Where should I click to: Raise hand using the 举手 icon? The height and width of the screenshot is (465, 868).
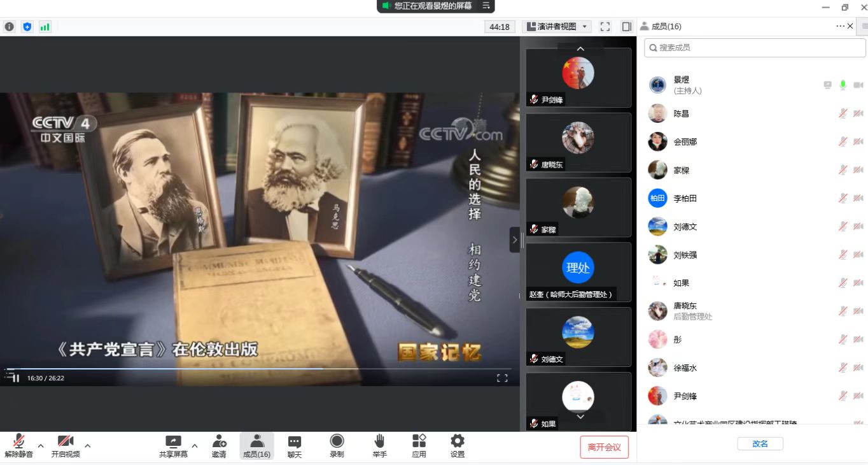click(379, 446)
